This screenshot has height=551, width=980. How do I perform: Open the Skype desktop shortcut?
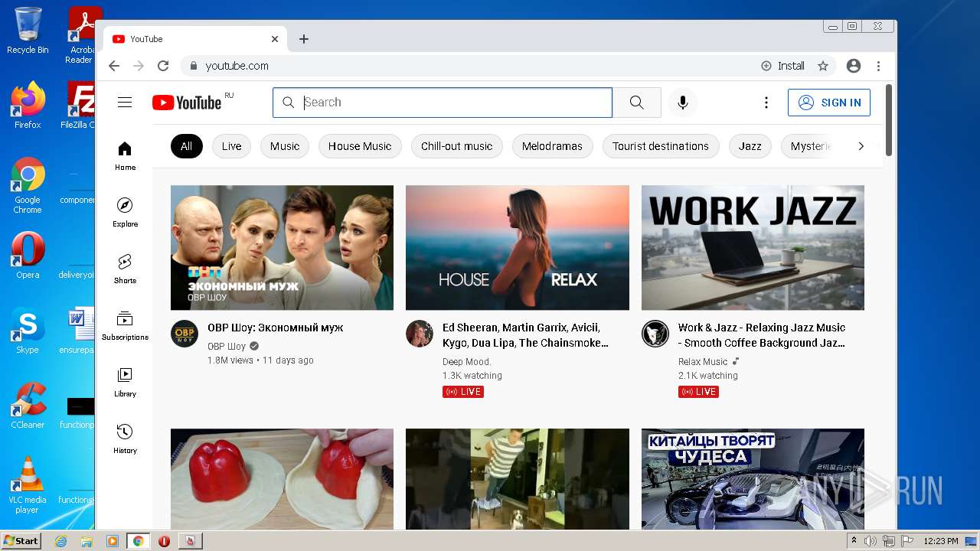(x=28, y=331)
